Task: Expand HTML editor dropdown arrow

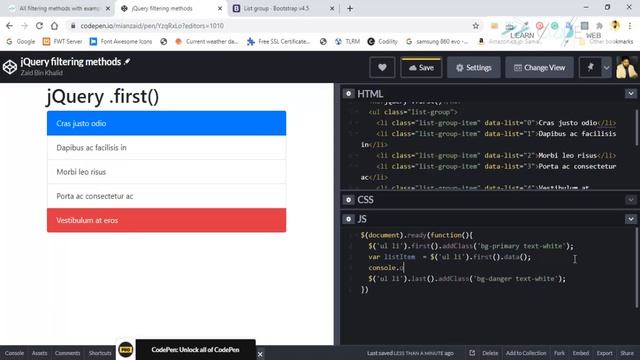Action: [x=631, y=93]
